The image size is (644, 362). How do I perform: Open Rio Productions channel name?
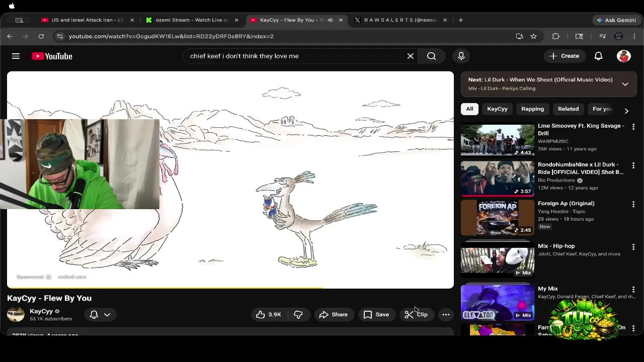tap(556, 180)
